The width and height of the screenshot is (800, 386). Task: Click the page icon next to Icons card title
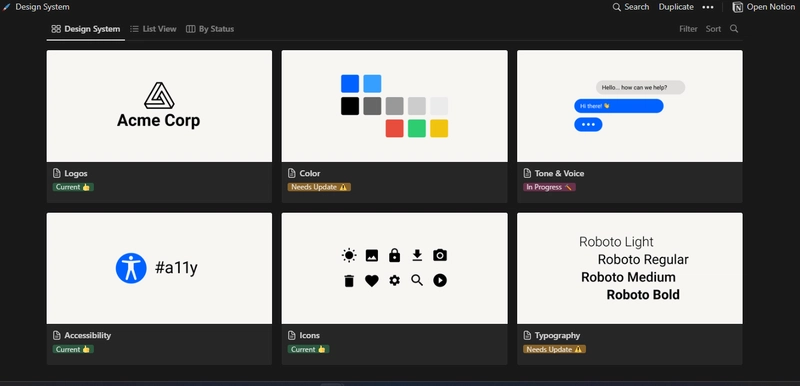pos(292,336)
